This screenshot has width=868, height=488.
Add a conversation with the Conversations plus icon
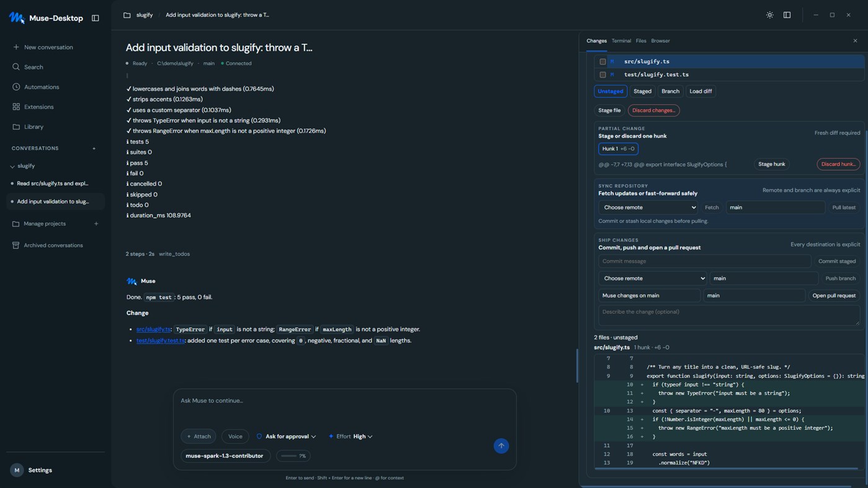coord(94,148)
